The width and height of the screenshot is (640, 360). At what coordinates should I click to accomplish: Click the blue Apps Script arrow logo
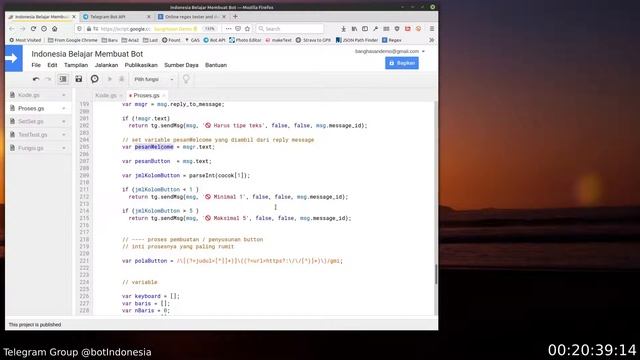[x=13, y=58]
